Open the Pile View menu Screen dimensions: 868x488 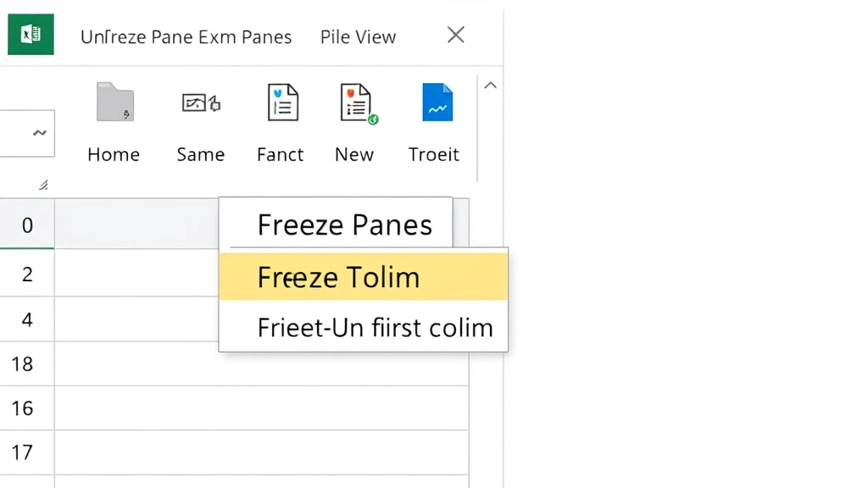(357, 36)
